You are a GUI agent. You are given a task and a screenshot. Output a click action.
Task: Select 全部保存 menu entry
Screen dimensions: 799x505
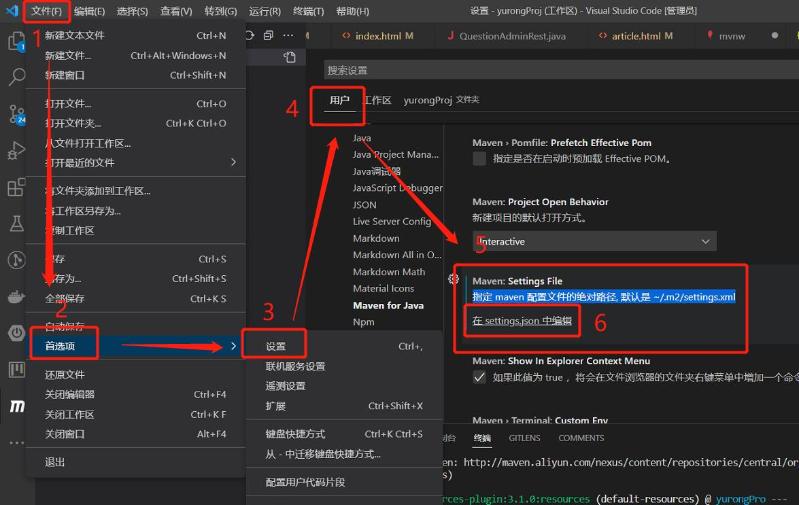click(136, 298)
